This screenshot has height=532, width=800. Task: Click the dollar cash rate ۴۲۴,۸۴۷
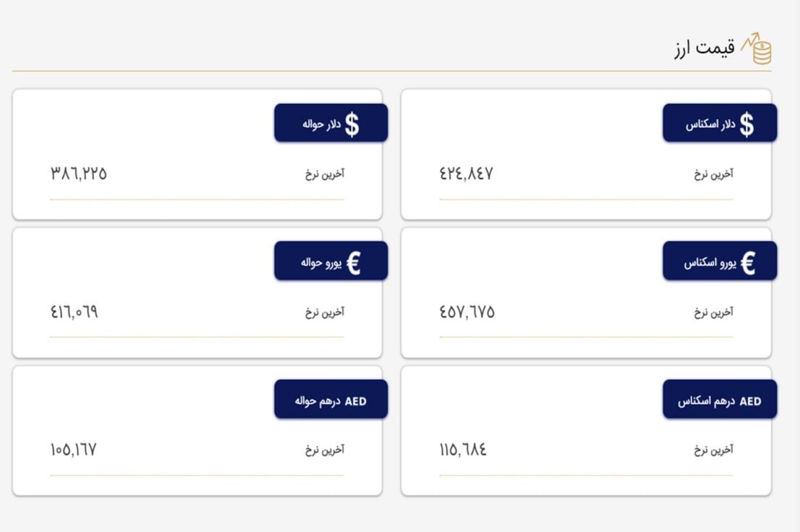point(466,173)
